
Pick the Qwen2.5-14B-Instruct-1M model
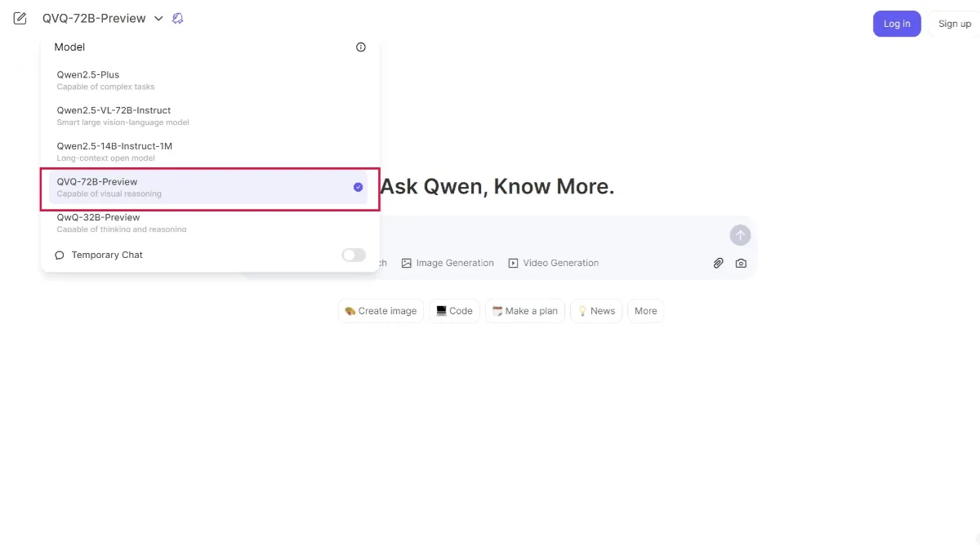[208, 152]
